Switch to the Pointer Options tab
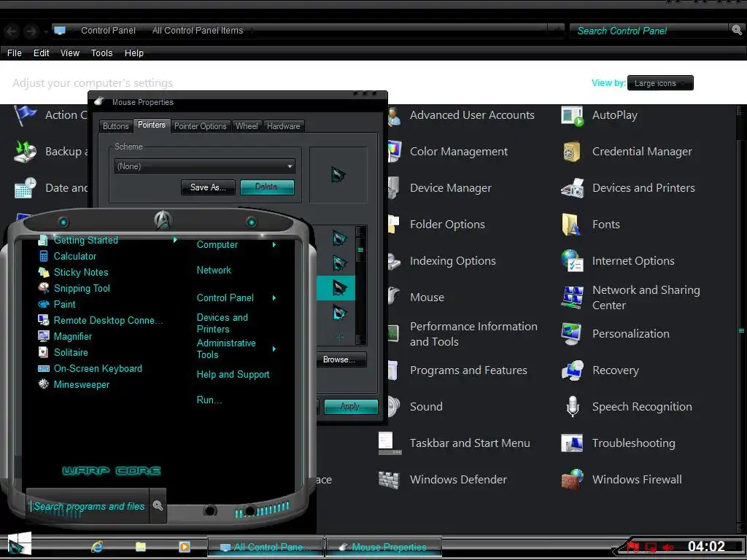The height and width of the screenshot is (560, 747). 200,126
